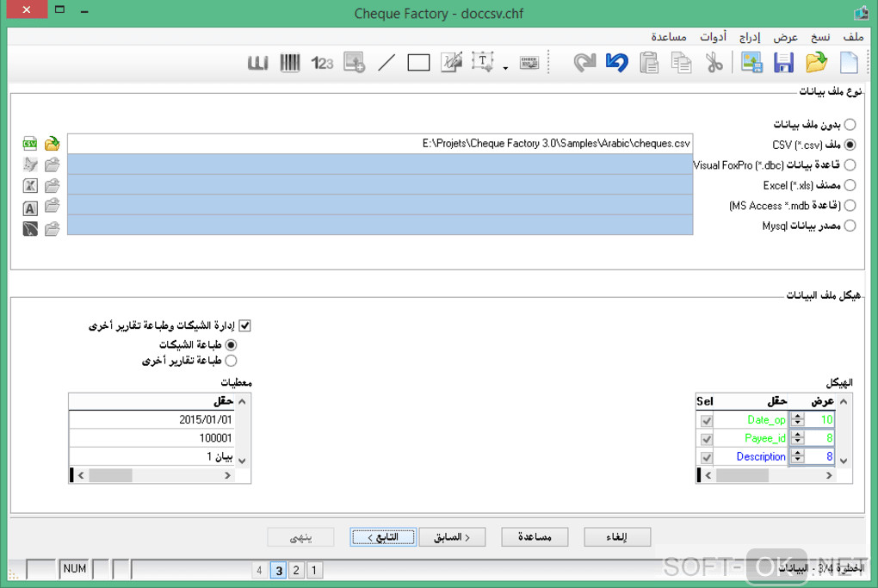Viewport: 878px width, 588px height.
Task: Open a file with the folder icon
Action: pyautogui.click(x=816, y=62)
